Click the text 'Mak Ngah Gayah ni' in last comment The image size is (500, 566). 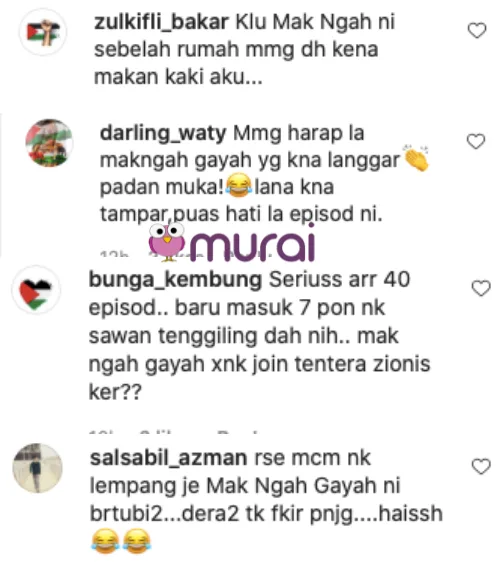pos(303,486)
